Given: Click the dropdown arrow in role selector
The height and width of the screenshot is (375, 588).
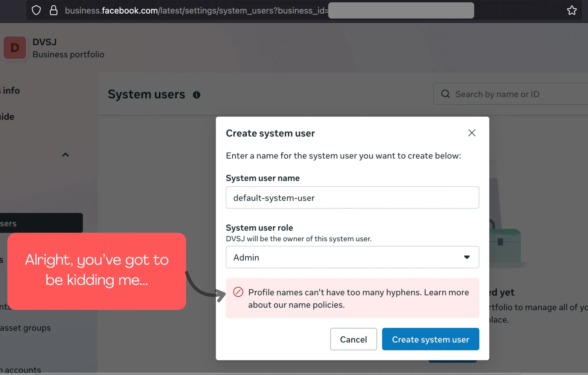Looking at the screenshot, I should click(467, 257).
